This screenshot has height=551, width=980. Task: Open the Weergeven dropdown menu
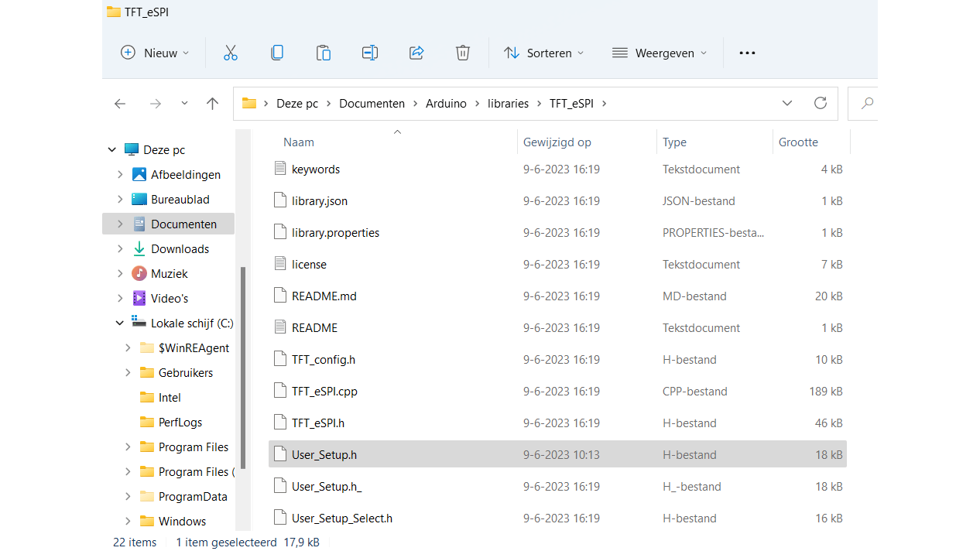(660, 53)
